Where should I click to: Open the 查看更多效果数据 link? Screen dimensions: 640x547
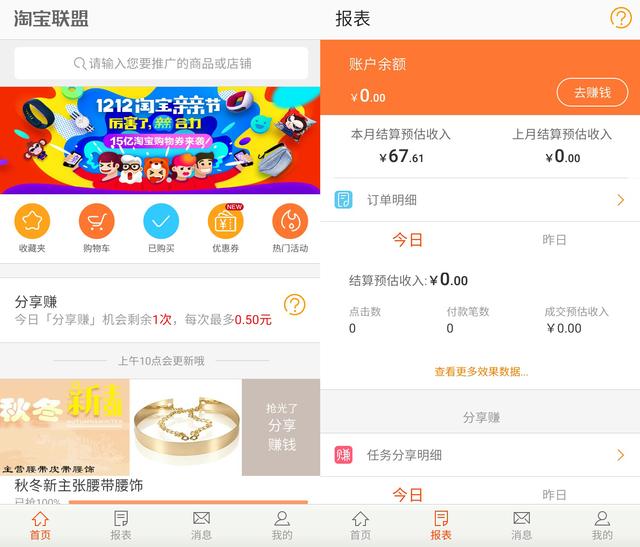coord(481,371)
